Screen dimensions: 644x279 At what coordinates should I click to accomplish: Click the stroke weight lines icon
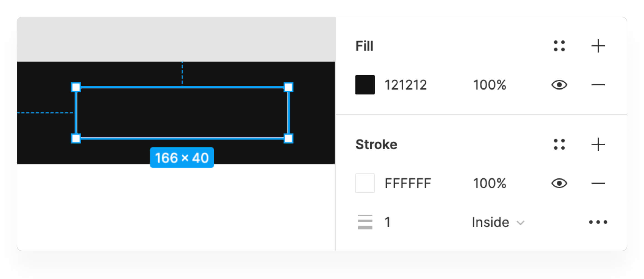365,222
